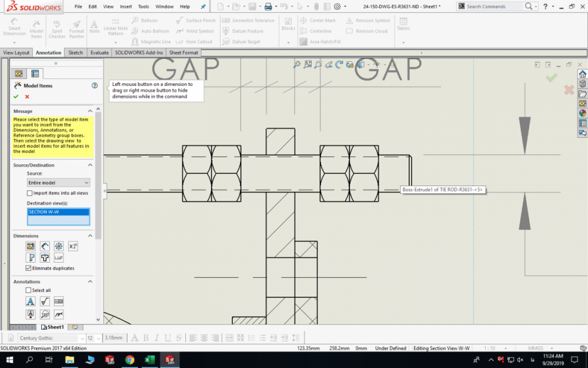This screenshot has width=588, height=368.
Task: Click the Search Commands input field
Action: 493,6
